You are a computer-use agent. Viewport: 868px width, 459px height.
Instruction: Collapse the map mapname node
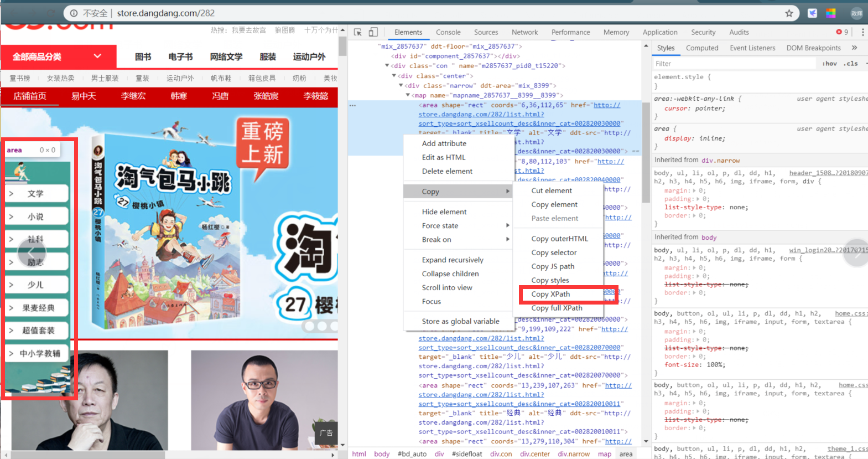(408, 95)
